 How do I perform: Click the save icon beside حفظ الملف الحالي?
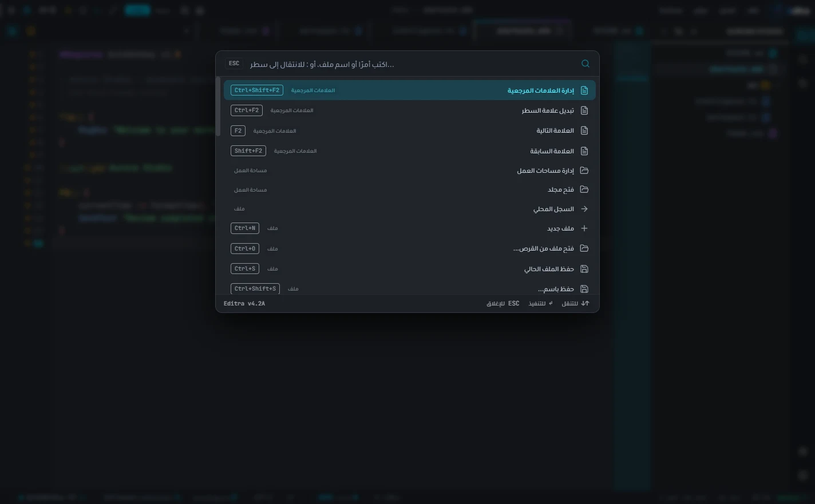(584, 269)
